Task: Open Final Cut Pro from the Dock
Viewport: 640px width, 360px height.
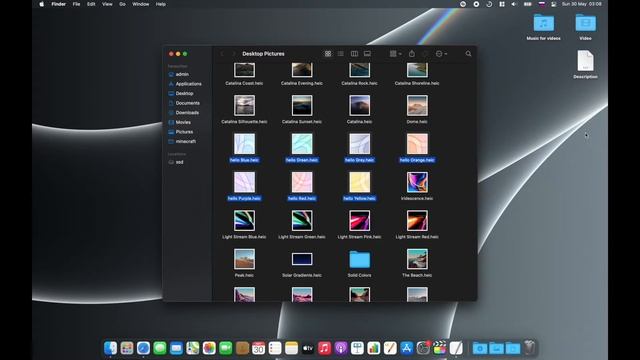Action: (x=440, y=348)
